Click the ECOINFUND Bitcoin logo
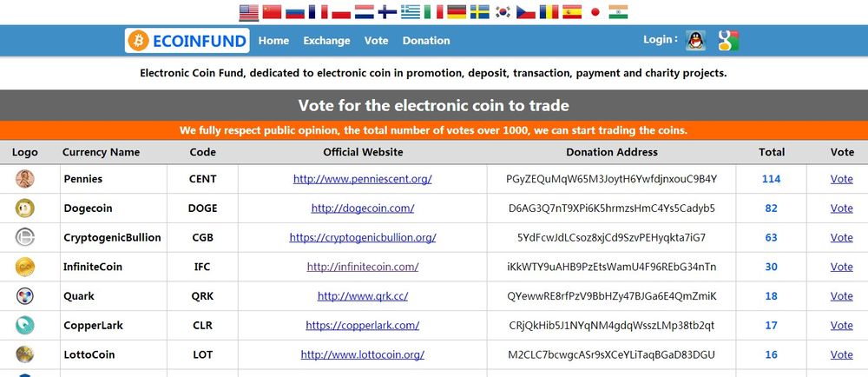868x377 pixels. pyautogui.click(x=187, y=41)
